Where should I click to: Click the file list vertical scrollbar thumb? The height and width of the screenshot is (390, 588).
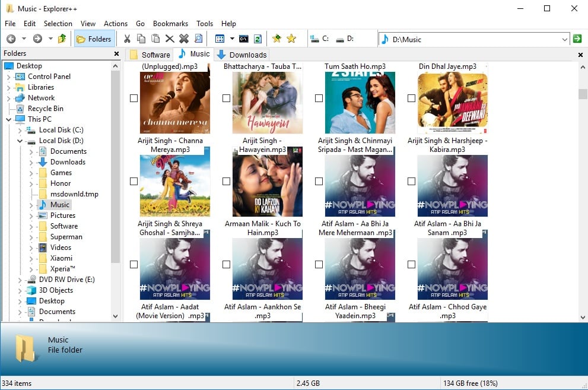(x=583, y=94)
